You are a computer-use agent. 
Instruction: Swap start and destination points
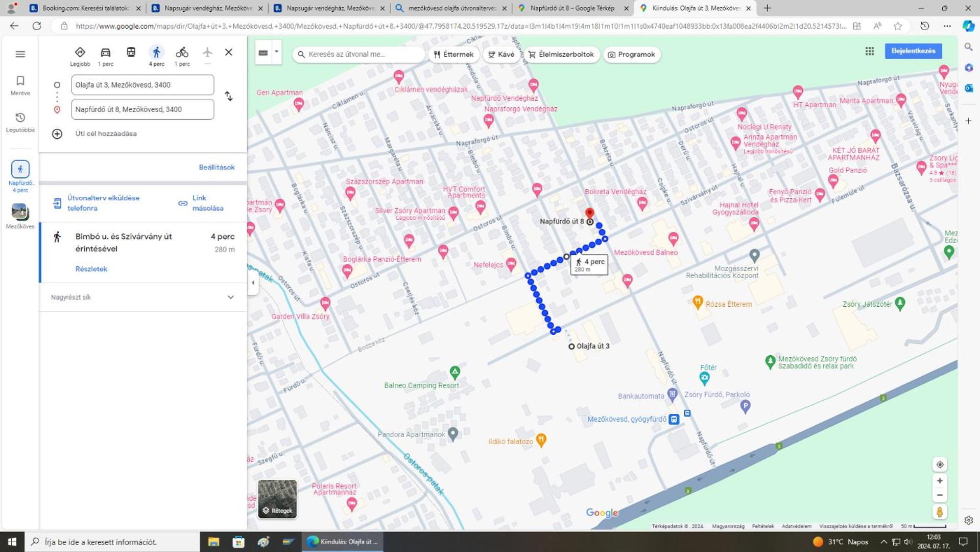pos(229,97)
